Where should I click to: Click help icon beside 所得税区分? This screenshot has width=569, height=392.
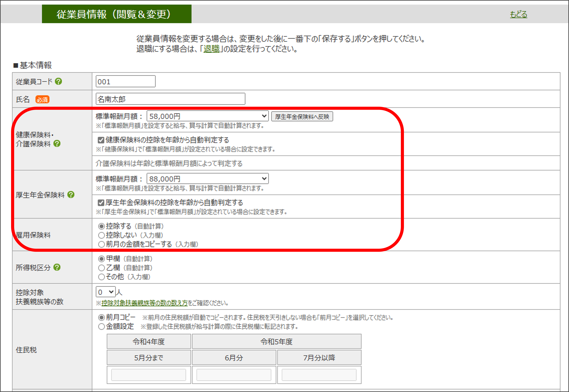[x=57, y=267]
